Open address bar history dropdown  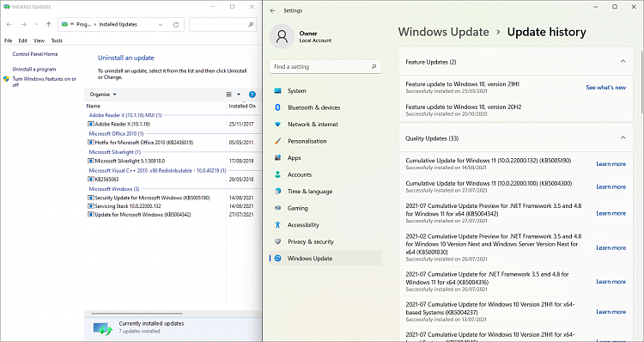[x=161, y=25]
